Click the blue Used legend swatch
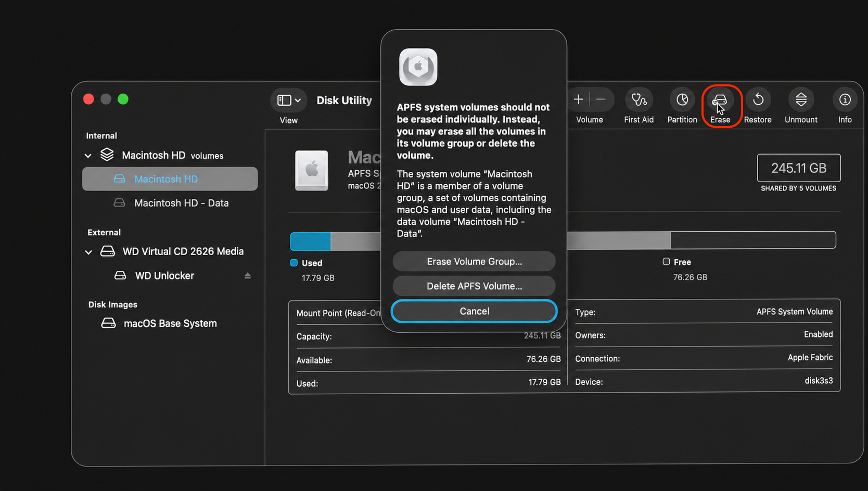Viewport: 868px width, 491px height. click(x=294, y=263)
